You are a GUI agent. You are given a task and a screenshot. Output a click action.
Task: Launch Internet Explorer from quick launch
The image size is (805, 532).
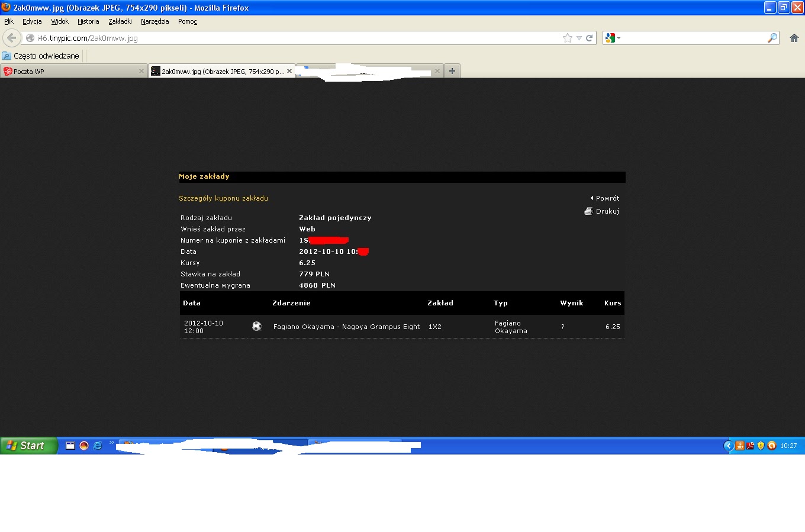coord(98,446)
